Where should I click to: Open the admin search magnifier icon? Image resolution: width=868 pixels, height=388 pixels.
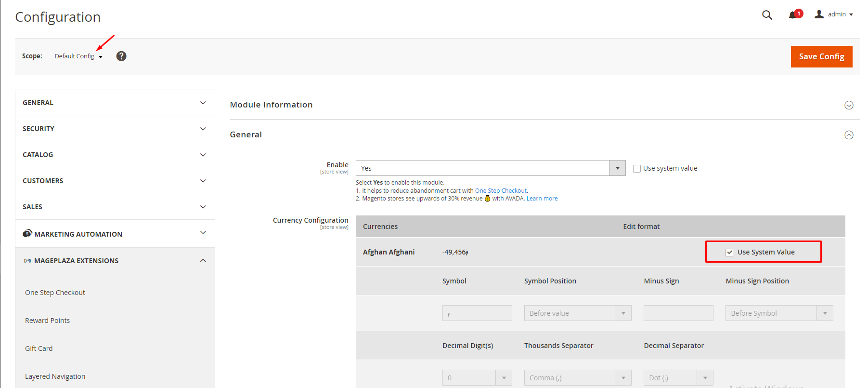(767, 15)
